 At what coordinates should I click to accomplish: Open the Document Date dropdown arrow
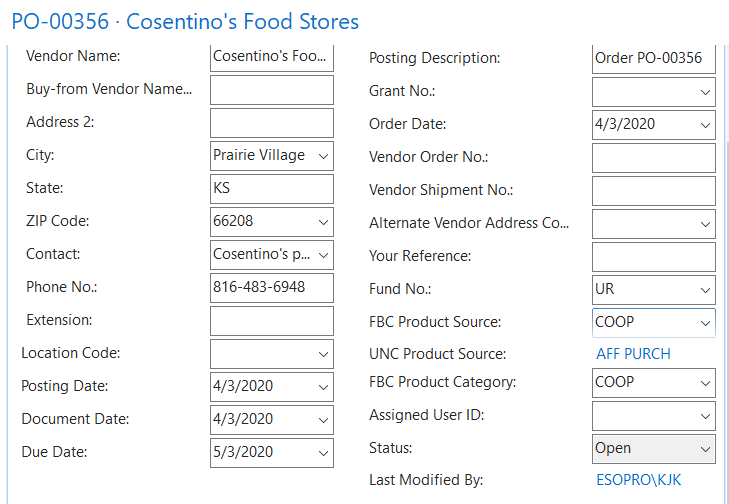323,420
